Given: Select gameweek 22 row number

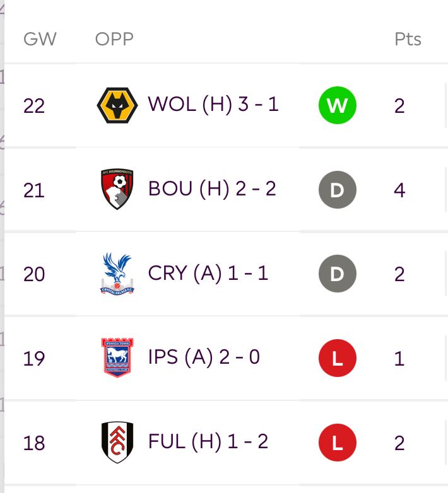Looking at the screenshot, I should 34,106.
